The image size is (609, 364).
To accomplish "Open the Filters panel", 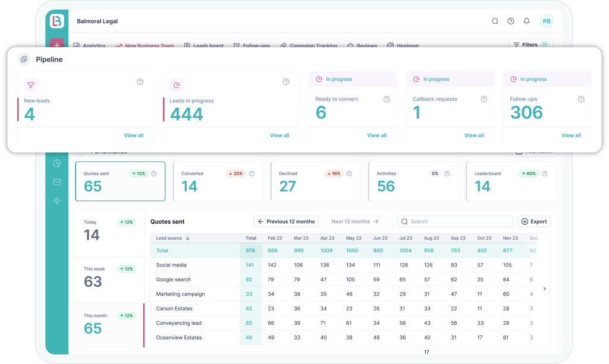I will pyautogui.click(x=531, y=45).
